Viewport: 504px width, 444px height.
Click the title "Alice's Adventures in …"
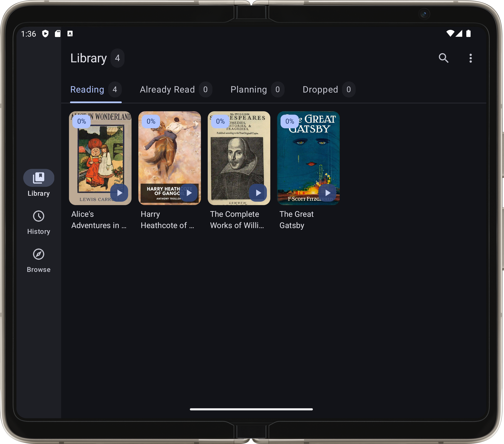click(x=99, y=220)
